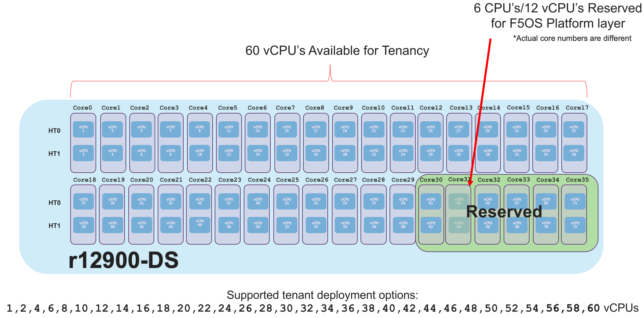
Task: Click the large Reserved label
Action: click(x=504, y=212)
